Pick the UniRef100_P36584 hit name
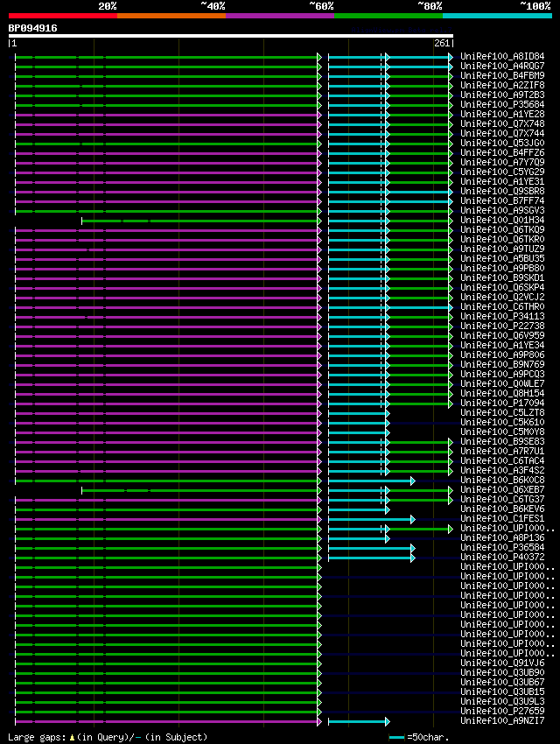 (502, 547)
